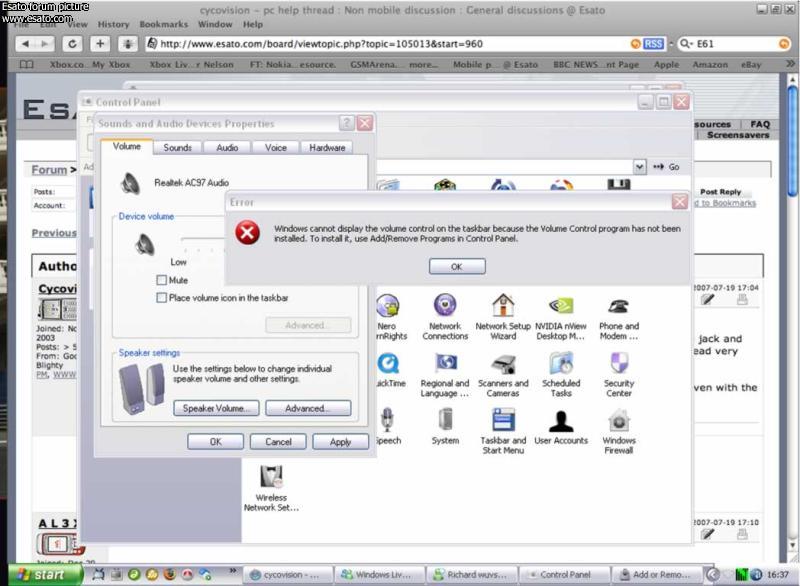Screen dimensions: 800x586
Task: Open the eBay bookmark
Action: pyautogui.click(x=751, y=65)
